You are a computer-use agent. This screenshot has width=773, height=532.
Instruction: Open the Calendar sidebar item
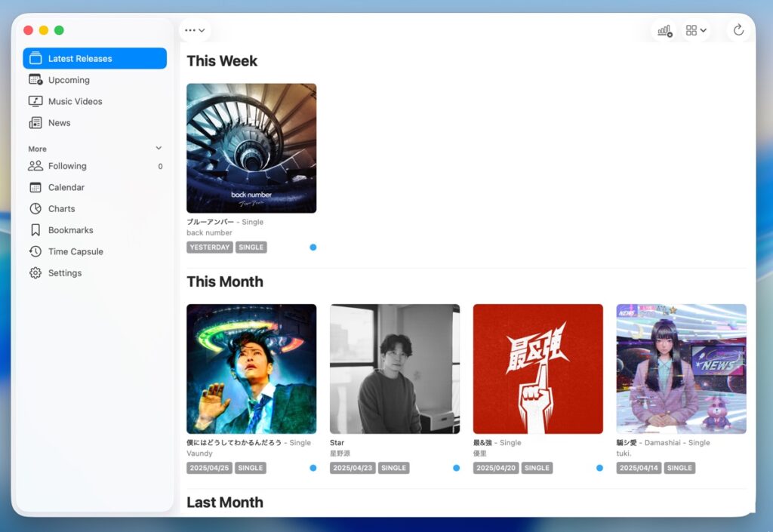click(x=66, y=187)
